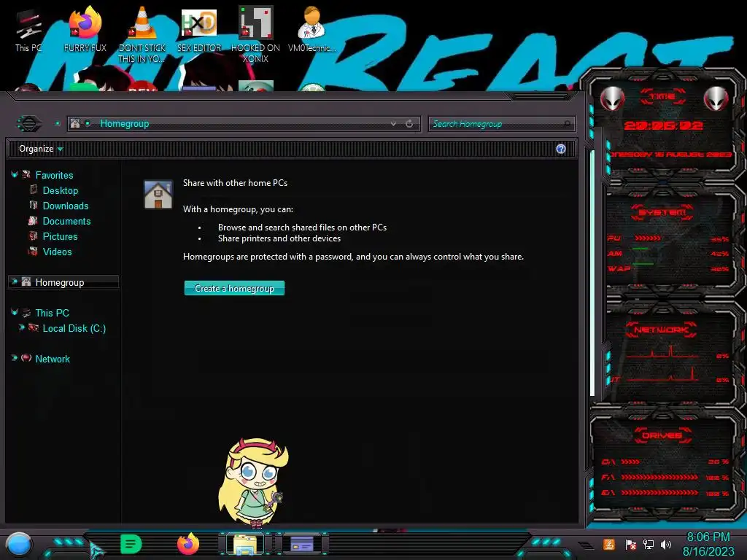
Task: Click the orange Java tray icon
Action: (x=609, y=544)
